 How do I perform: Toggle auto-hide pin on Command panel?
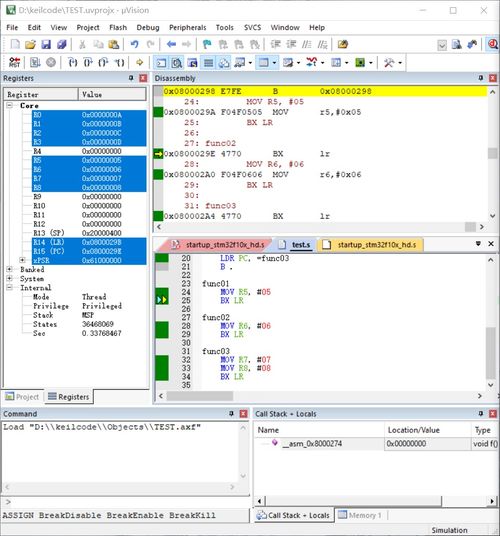pyautogui.click(x=231, y=414)
